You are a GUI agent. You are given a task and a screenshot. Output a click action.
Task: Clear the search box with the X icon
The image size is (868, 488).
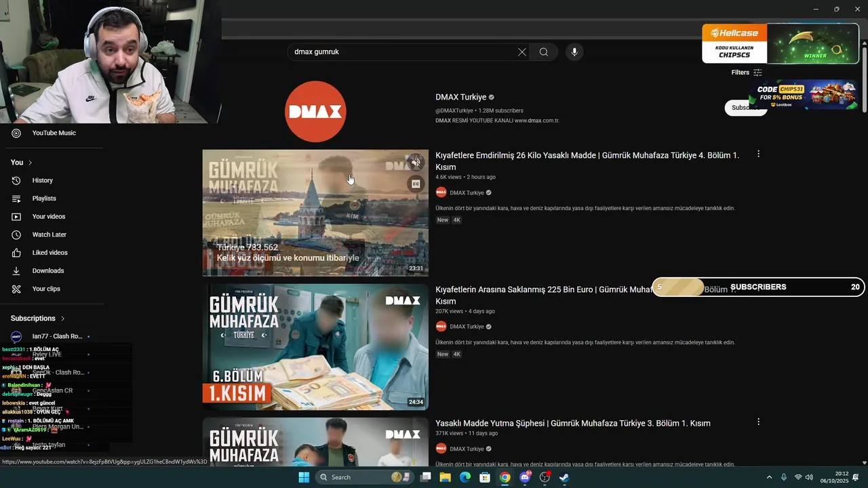point(521,52)
